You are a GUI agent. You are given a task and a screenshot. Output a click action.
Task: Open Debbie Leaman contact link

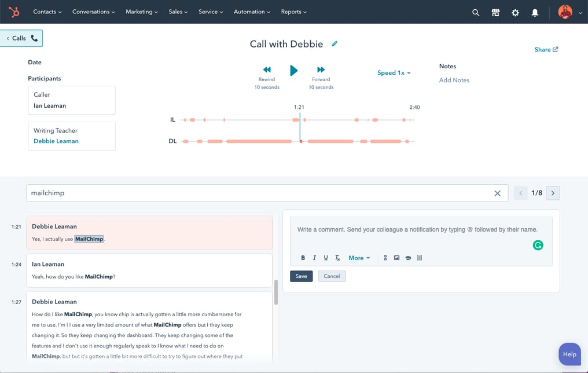coord(56,141)
